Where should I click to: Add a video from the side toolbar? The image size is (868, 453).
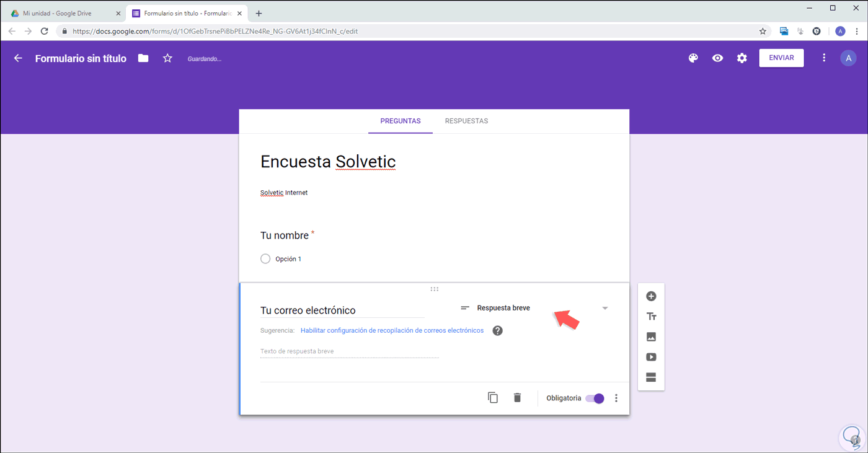651,357
